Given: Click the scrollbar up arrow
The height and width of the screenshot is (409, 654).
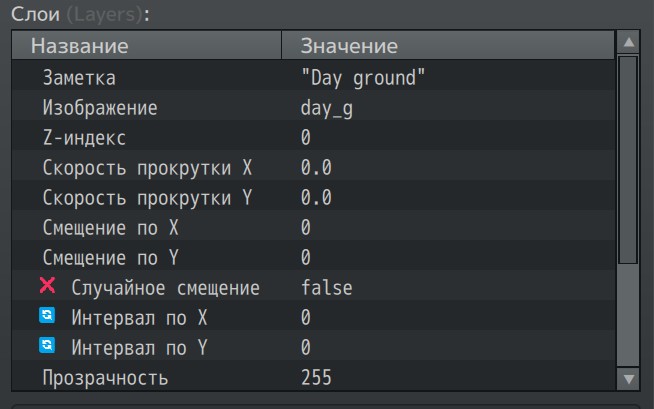Looking at the screenshot, I should 629,42.
